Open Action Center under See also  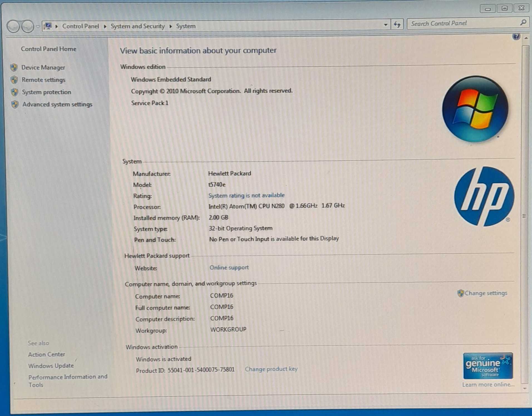click(x=46, y=354)
